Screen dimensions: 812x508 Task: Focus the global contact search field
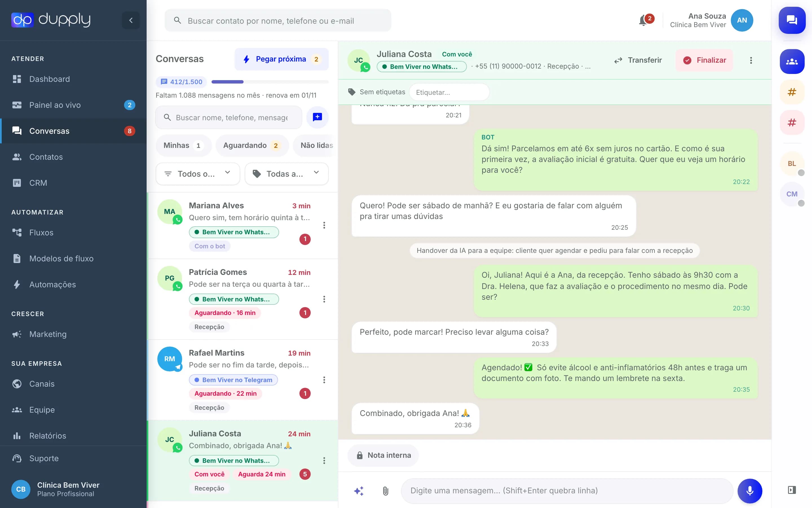278,21
